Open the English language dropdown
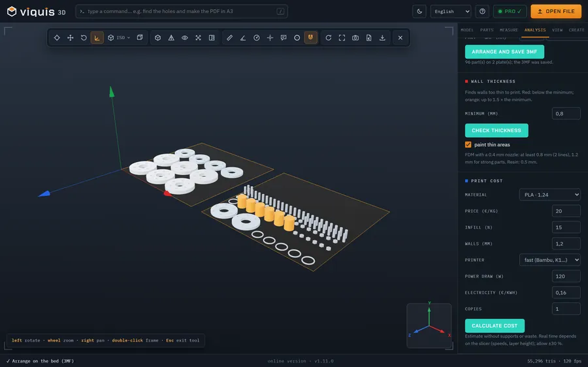Viewport: 588px width, 367px height. point(451,11)
